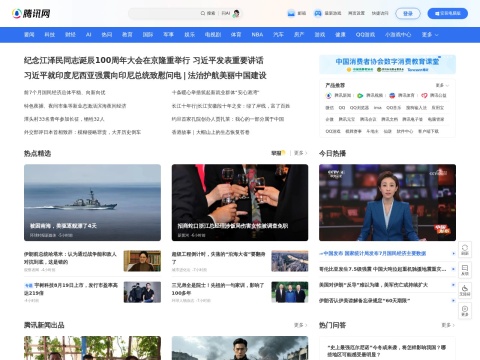
Task: Open headline 法治护航美丽中国建设
Action: (227, 75)
